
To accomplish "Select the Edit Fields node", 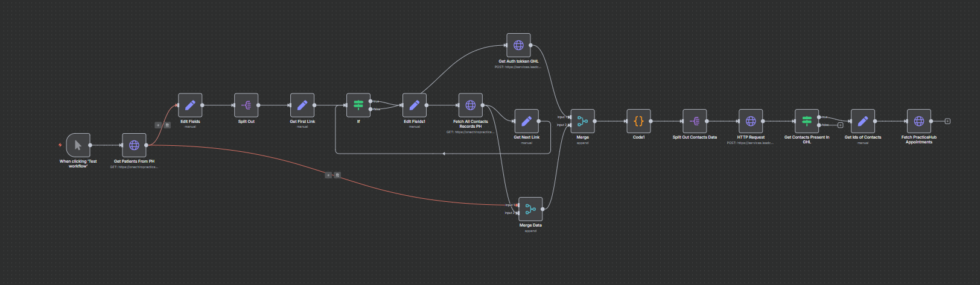I will pyautogui.click(x=190, y=105).
